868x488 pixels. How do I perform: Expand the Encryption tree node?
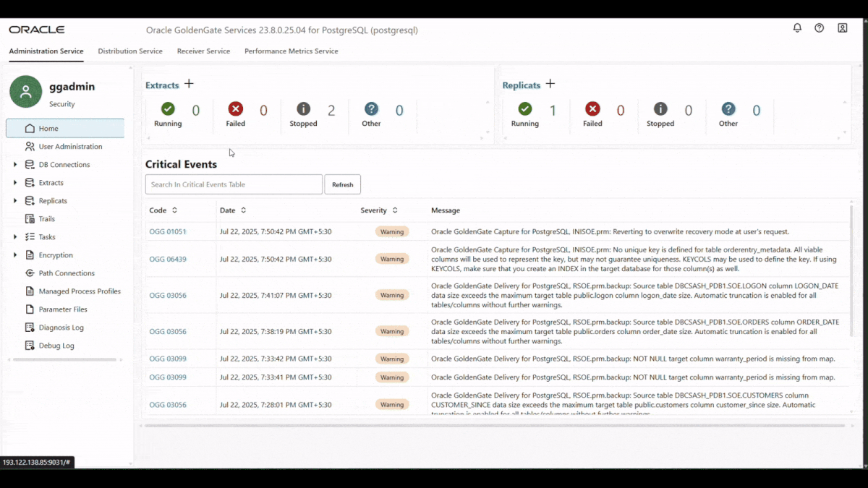15,255
